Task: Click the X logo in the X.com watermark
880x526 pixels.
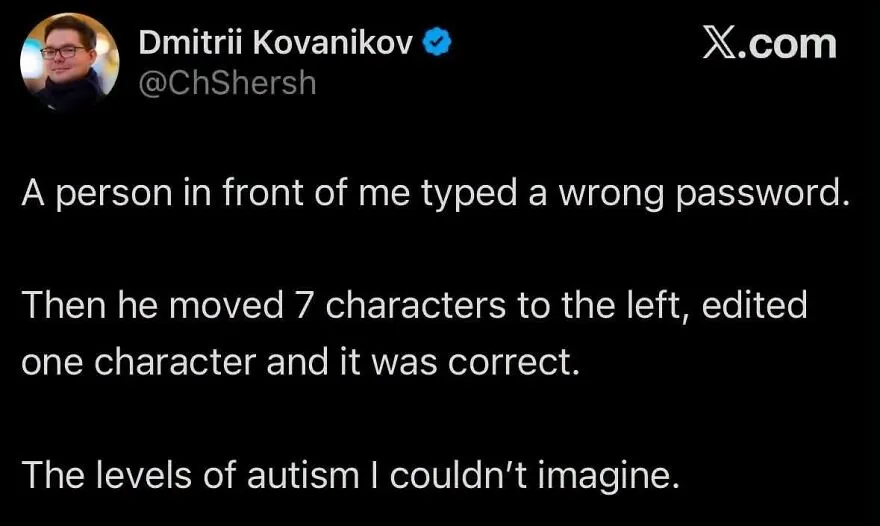Action: (717, 44)
